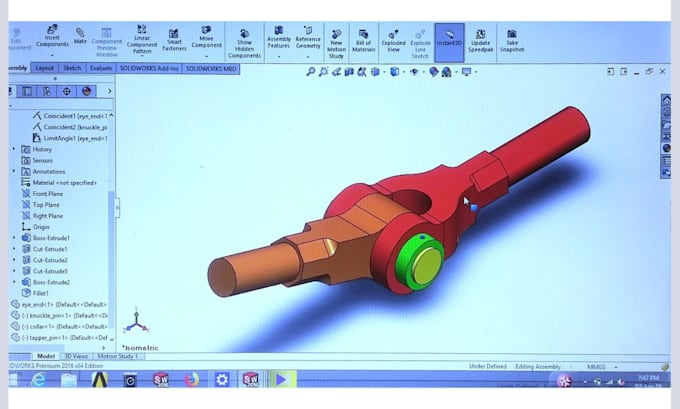680x409 pixels.
Task: Open Move Component dropdown arrow
Action: (206, 56)
